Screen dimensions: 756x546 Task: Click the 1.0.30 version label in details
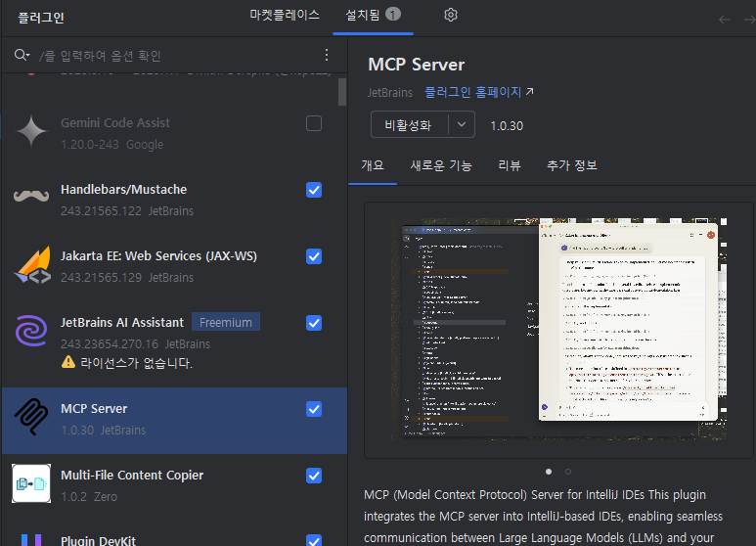coord(507,126)
